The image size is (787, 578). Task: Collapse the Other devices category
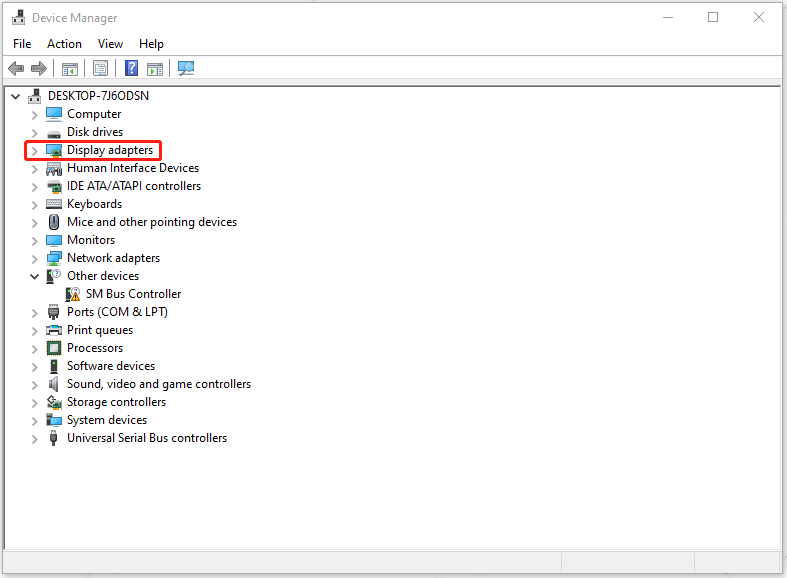click(x=34, y=276)
